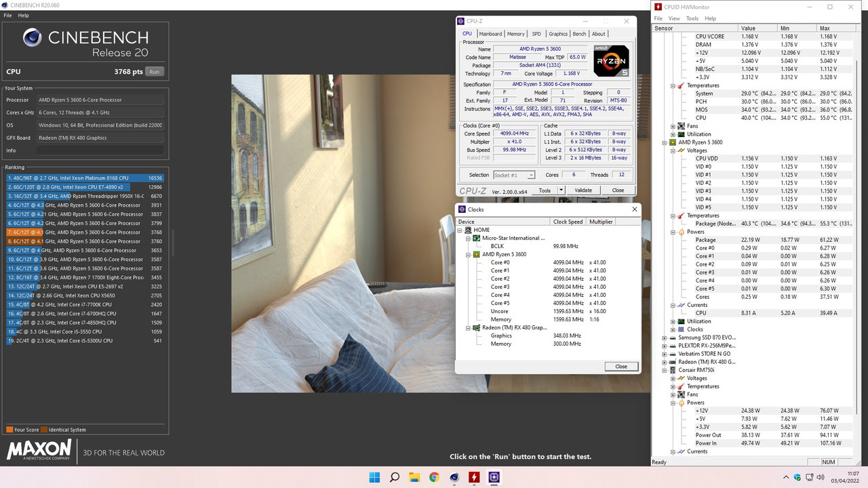Click the Cinebench taskbar icon
Viewport: 868px width, 488px height.
pos(454,477)
